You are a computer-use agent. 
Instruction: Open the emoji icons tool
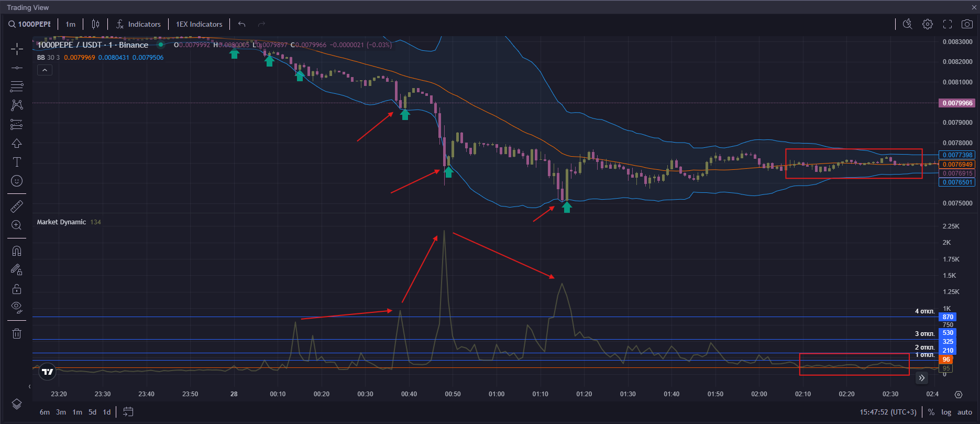click(x=17, y=181)
